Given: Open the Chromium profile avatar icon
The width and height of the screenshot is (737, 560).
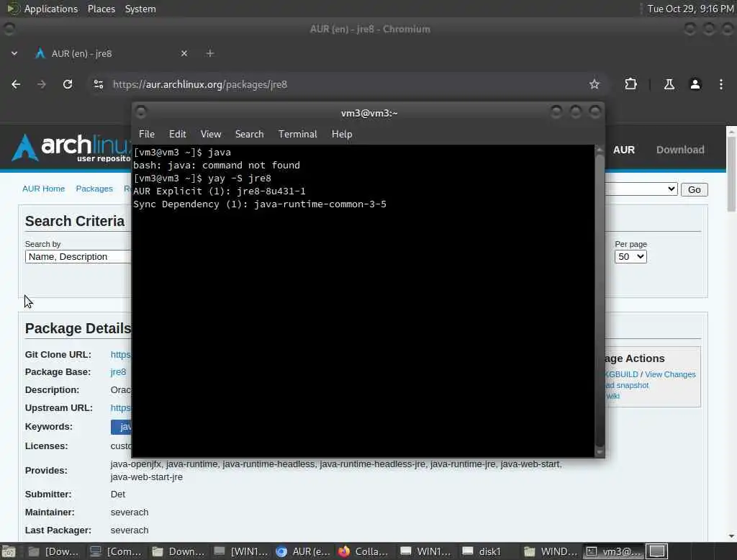Looking at the screenshot, I should [695, 84].
